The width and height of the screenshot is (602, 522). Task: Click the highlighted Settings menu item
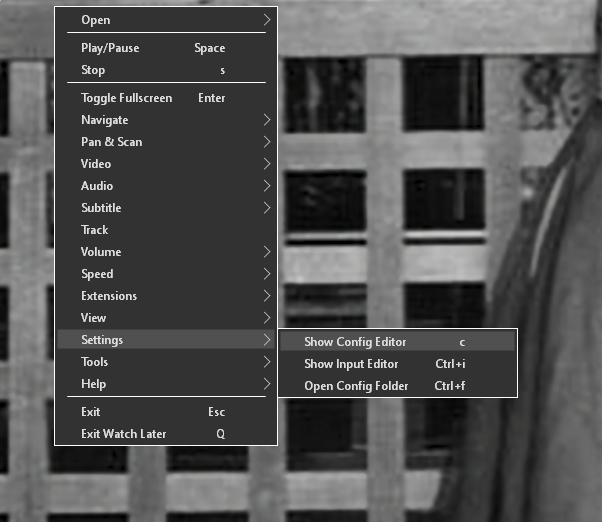point(166,340)
